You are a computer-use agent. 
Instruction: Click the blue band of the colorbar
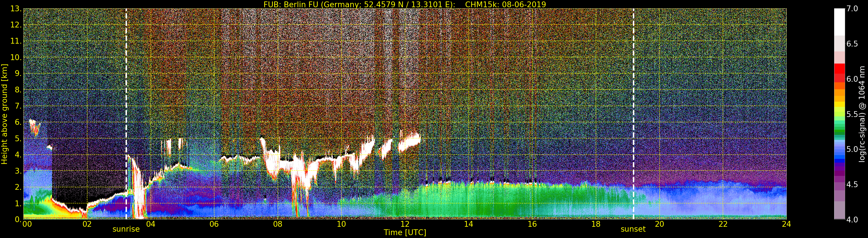(839, 154)
